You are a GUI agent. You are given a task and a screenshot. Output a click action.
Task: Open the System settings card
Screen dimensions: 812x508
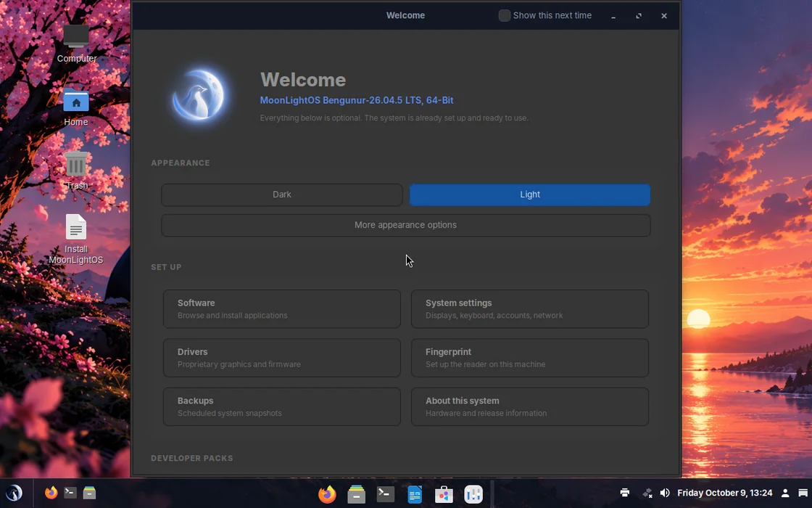pos(530,309)
